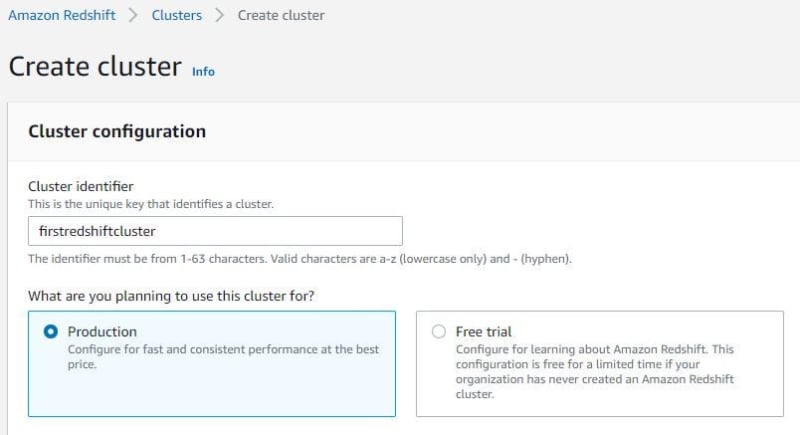800x435 pixels.
Task: Click the 'What are you planning' question label
Action: pyautogui.click(x=171, y=296)
